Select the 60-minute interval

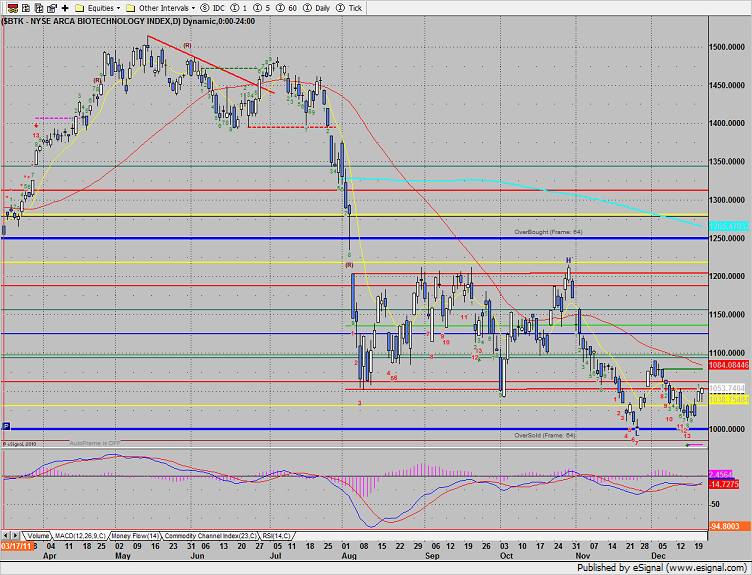tap(292, 8)
